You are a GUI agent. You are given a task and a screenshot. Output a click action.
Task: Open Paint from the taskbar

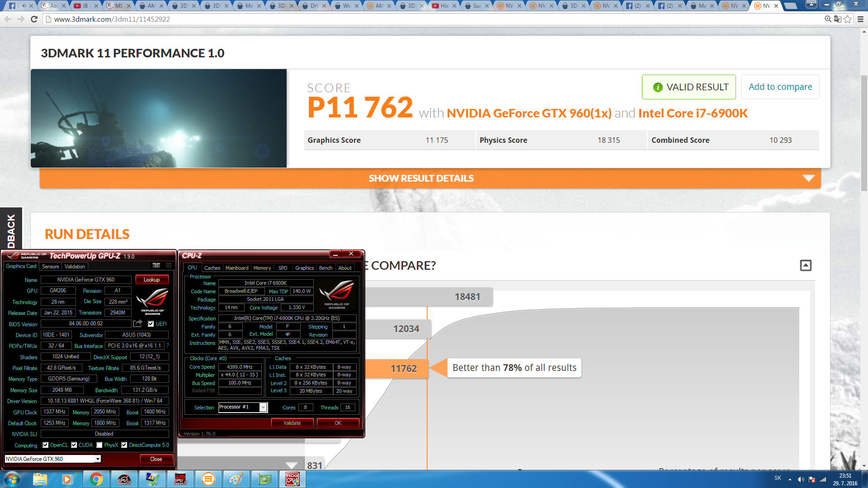coord(236,479)
